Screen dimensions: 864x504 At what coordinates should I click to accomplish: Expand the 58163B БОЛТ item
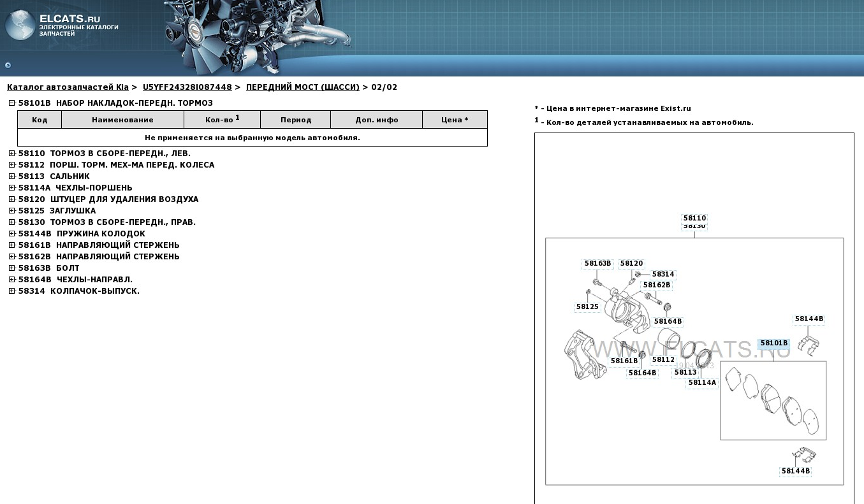(11, 268)
